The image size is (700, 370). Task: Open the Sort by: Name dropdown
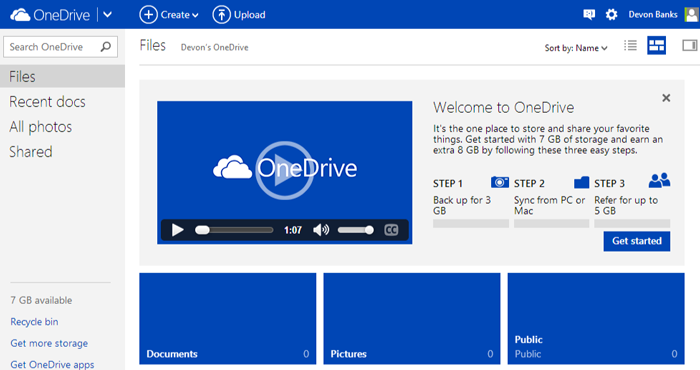tap(576, 48)
